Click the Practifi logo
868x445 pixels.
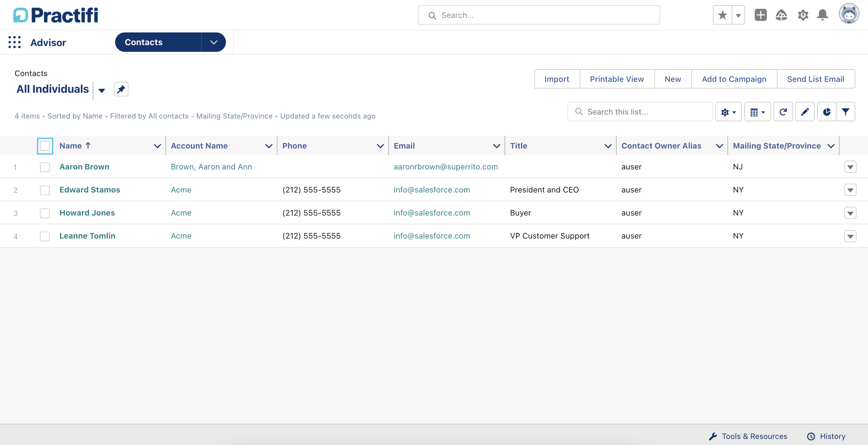click(x=56, y=15)
